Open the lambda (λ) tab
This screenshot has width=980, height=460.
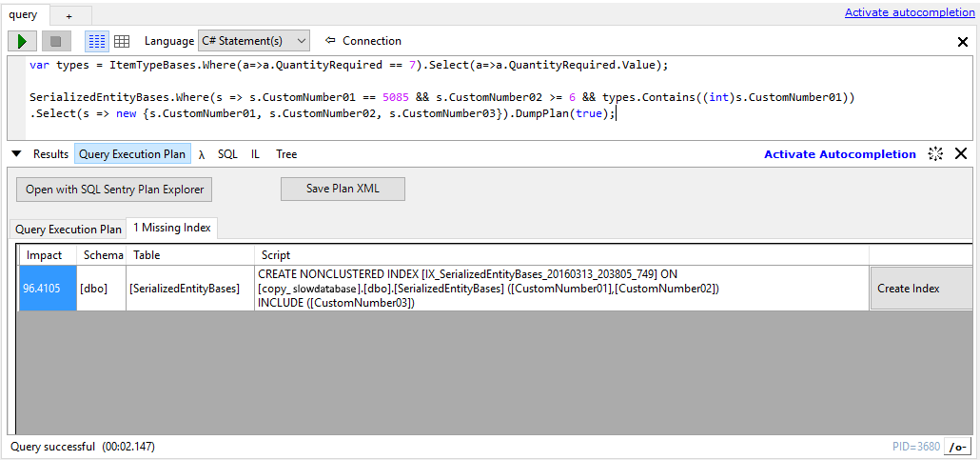coord(202,154)
